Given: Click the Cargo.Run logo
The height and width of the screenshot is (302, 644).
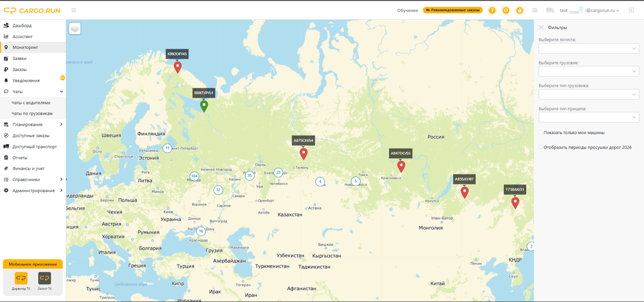Looking at the screenshot, I should (x=32, y=10).
